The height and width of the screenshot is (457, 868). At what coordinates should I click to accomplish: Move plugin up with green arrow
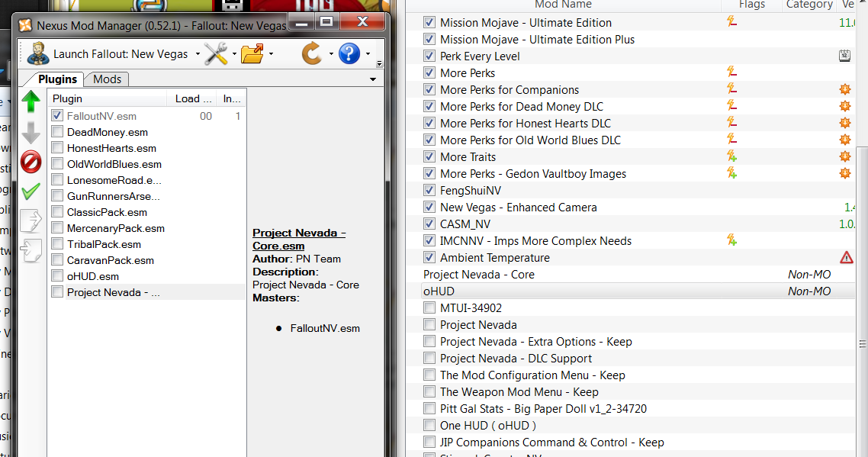click(31, 101)
